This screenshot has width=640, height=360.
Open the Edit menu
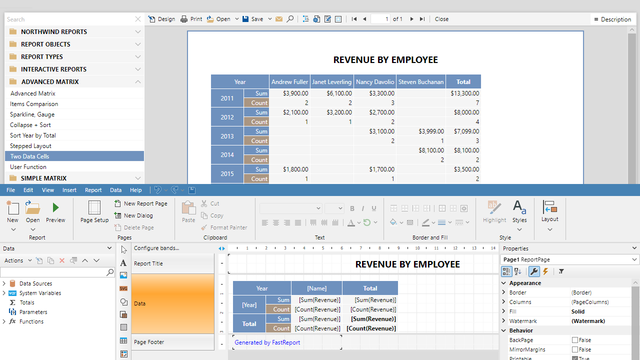tap(28, 190)
